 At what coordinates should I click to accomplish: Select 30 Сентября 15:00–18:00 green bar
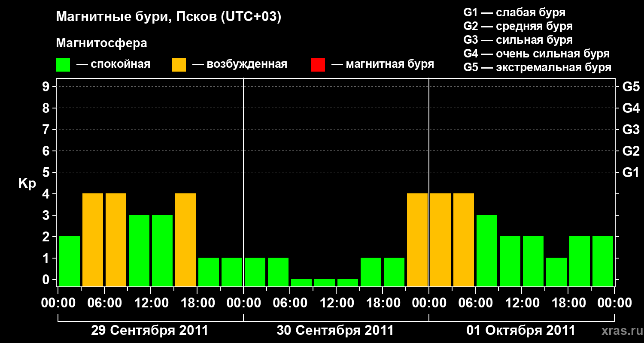(371, 272)
